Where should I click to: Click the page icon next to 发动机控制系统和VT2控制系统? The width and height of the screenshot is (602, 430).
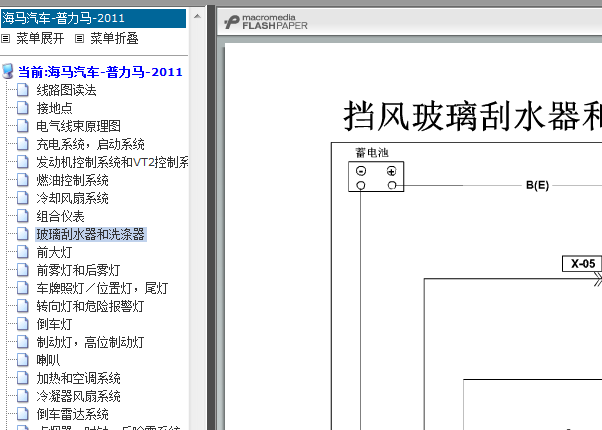(x=23, y=162)
